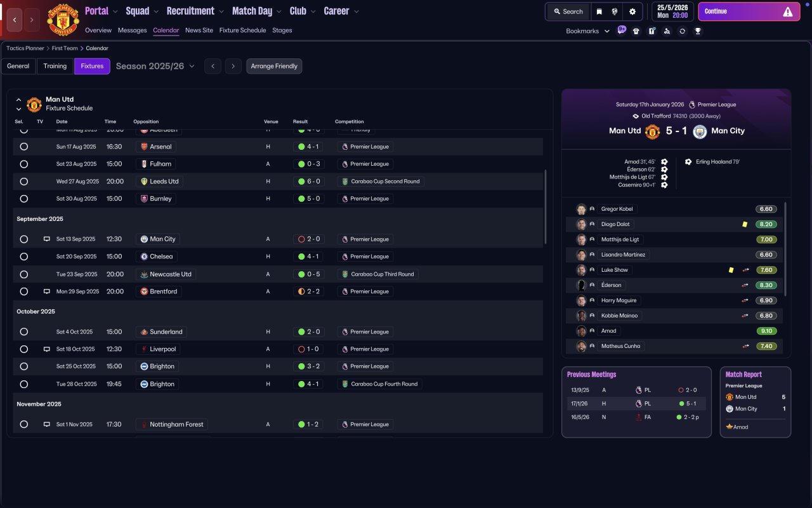The image size is (812, 508).
Task: Select the Liverpool fixture radio button
Action: [x=24, y=349]
